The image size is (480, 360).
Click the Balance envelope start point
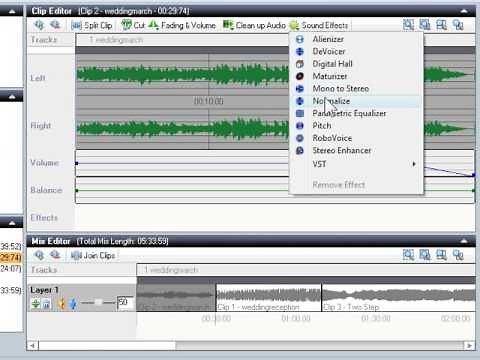click(77, 190)
